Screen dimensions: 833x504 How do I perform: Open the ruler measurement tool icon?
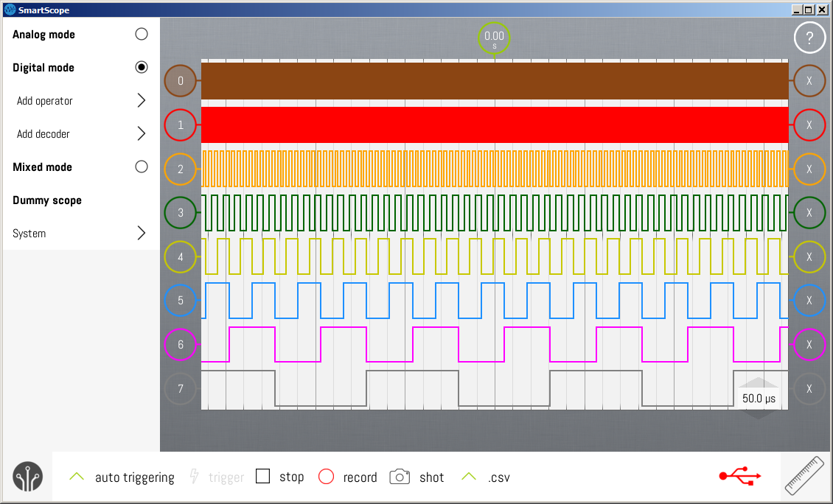pyautogui.click(x=804, y=476)
